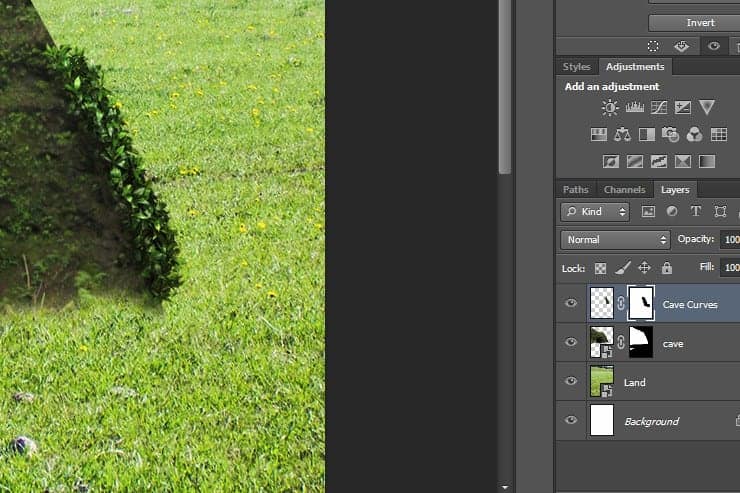Screen dimensions: 740x493
Task: Click the canvas scroll down arrow
Action: pyautogui.click(x=505, y=487)
